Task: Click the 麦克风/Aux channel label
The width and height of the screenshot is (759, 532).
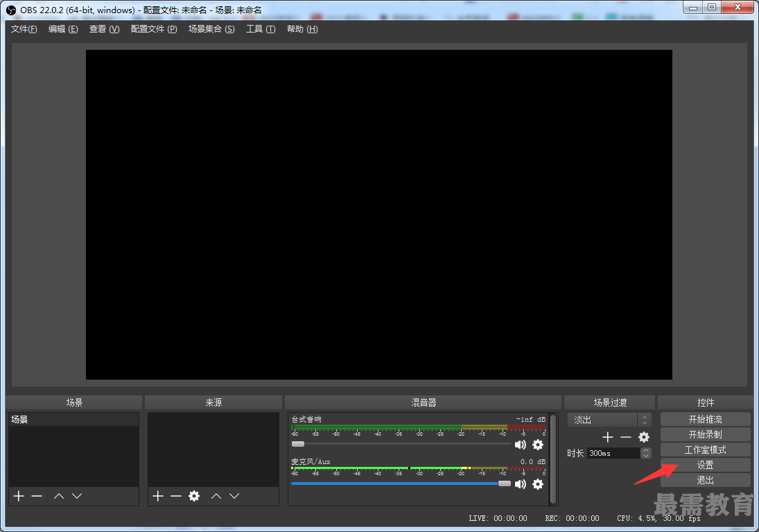Action: point(311,462)
